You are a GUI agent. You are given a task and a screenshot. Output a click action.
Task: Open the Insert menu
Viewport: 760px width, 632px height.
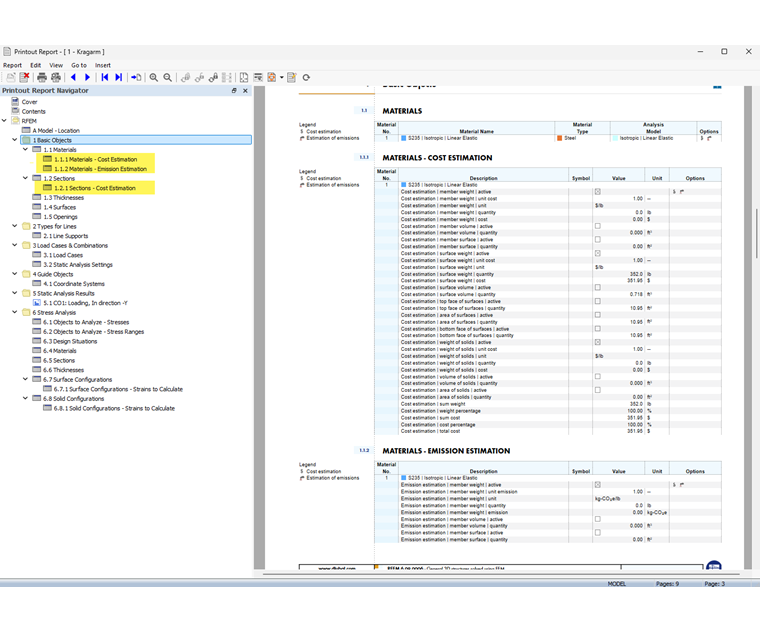point(102,65)
